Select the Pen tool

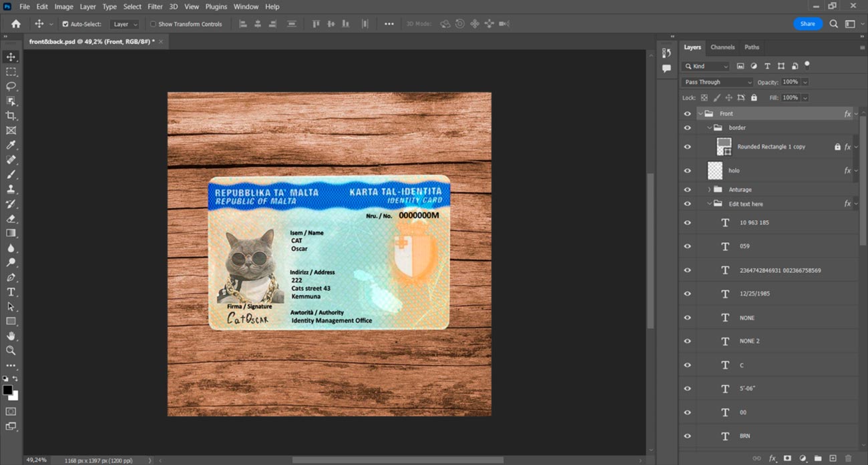point(11,277)
